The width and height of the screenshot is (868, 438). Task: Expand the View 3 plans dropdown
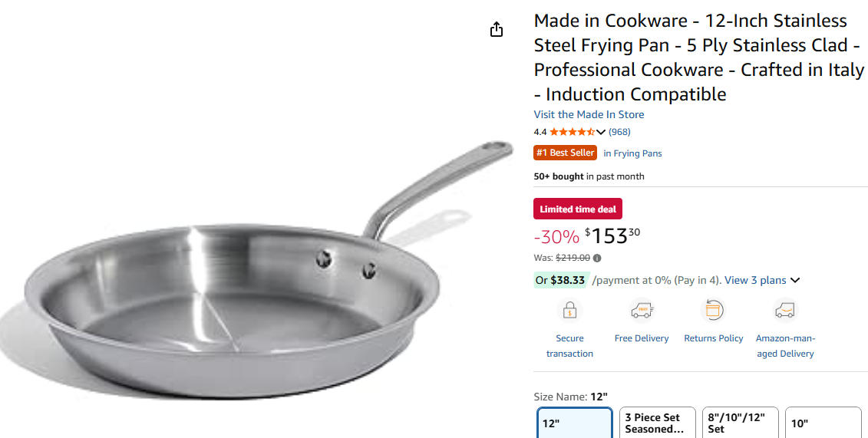[x=795, y=280]
